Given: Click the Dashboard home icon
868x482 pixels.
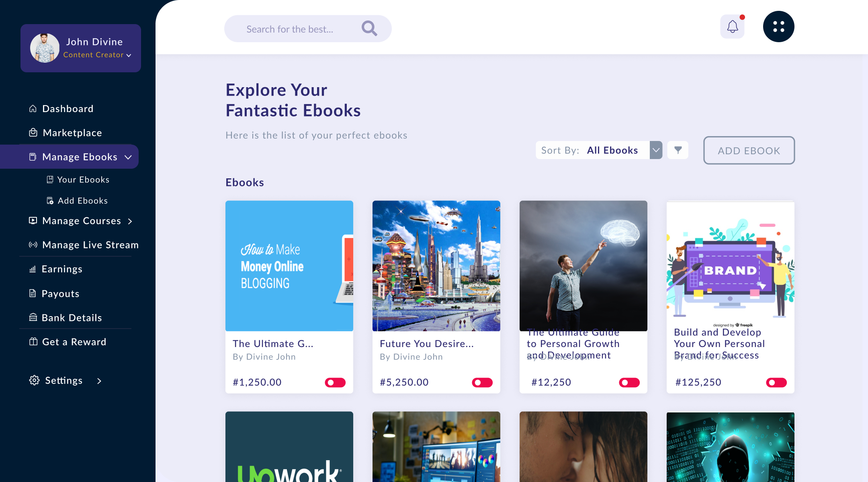Looking at the screenshot, I should [x=33, y=108].
